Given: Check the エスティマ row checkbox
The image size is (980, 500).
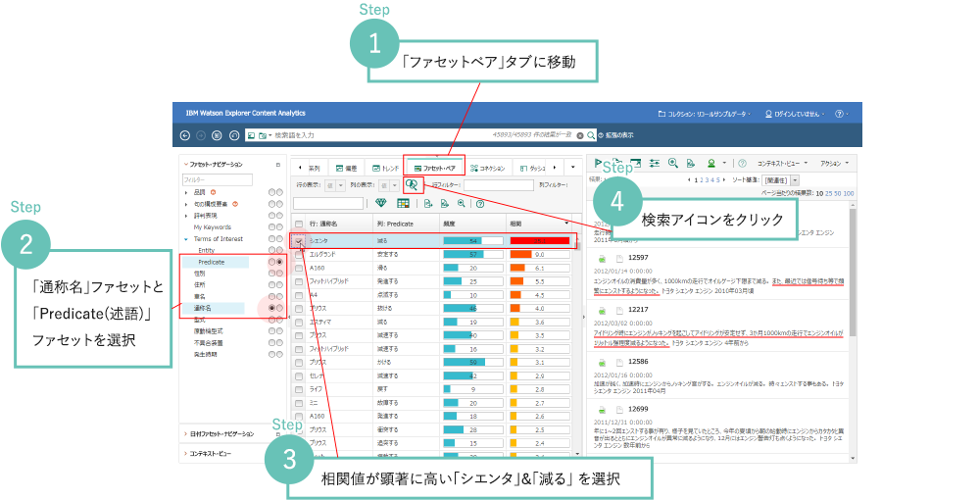Looking at the screenshot, I should [299, 322].
